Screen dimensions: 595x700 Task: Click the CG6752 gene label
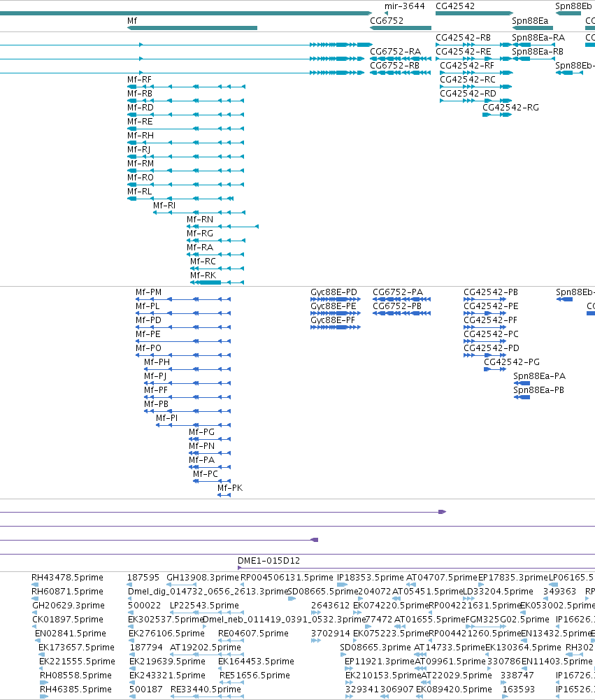[x=387, y=21]
